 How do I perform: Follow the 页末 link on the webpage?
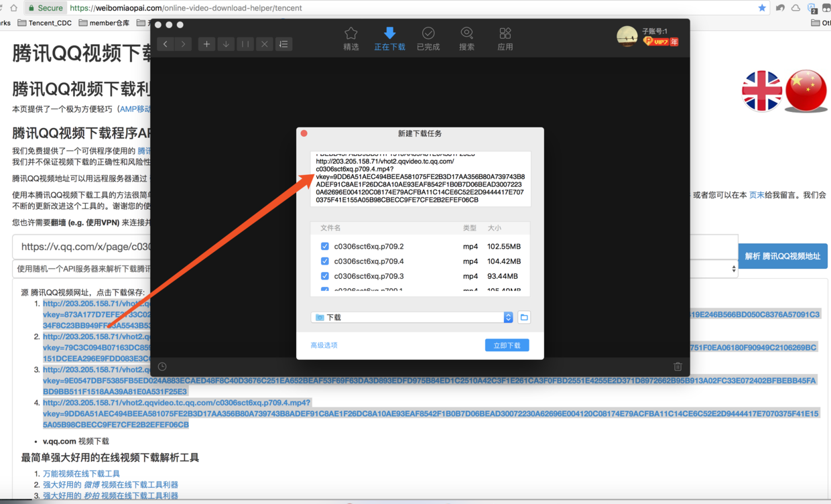pyautogui.click(x=757, y=195)
